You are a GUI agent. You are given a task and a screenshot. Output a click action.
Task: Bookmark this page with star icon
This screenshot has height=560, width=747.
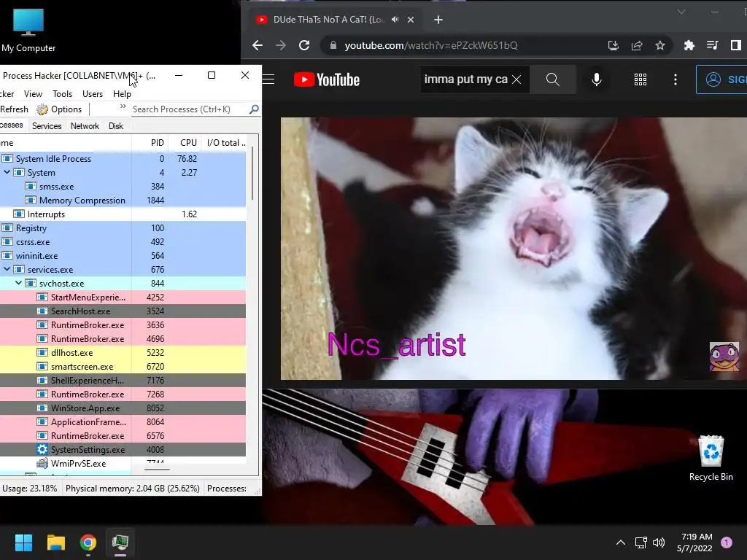tap(659, 45)
